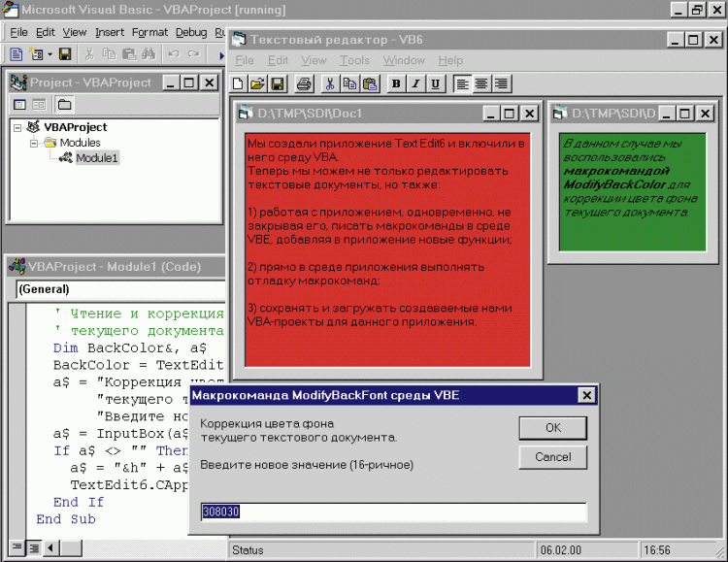This screenshot has width=728, height=562.
Task: Collapse the VBAProject tree node
Action: pos(18,127)
